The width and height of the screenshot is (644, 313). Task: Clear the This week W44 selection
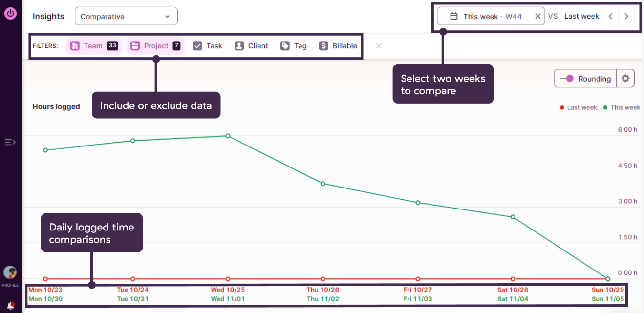tap(537, 16)
